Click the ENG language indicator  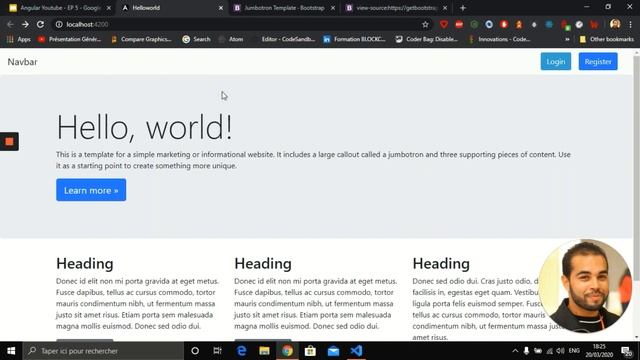574,351
